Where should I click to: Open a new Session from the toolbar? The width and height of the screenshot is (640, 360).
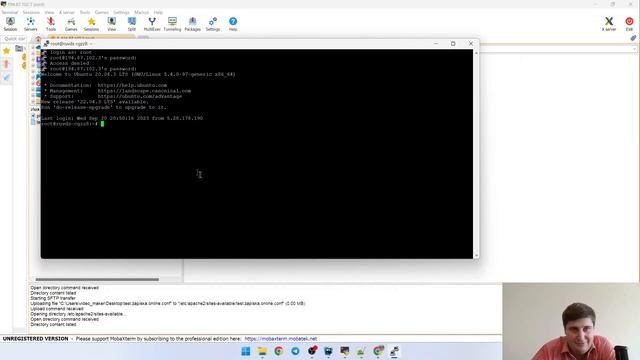click(x=10, y=24)
